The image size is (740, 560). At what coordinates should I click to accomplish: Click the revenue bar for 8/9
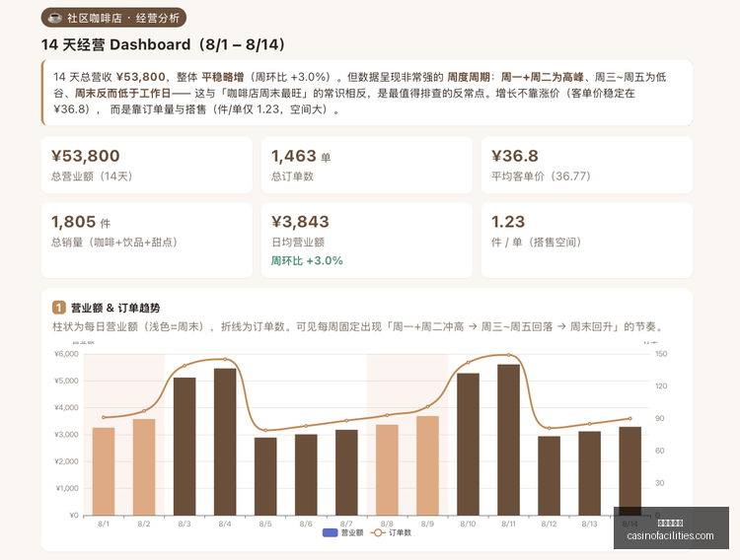pos(427,465)
